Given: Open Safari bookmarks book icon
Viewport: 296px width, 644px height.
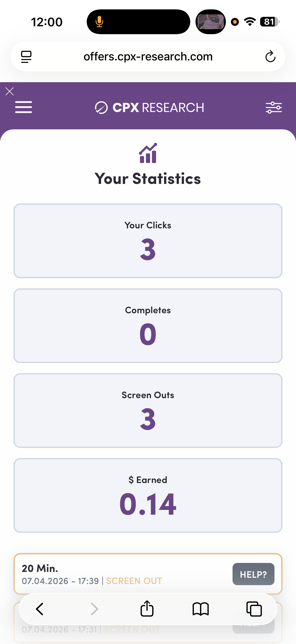Looking at the screenshot, I should click(200, 609).
